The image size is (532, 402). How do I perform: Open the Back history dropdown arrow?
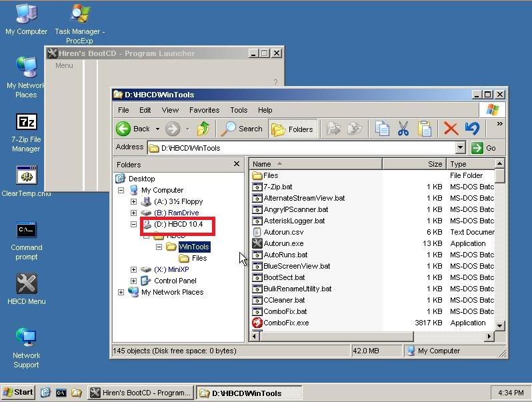157,129
